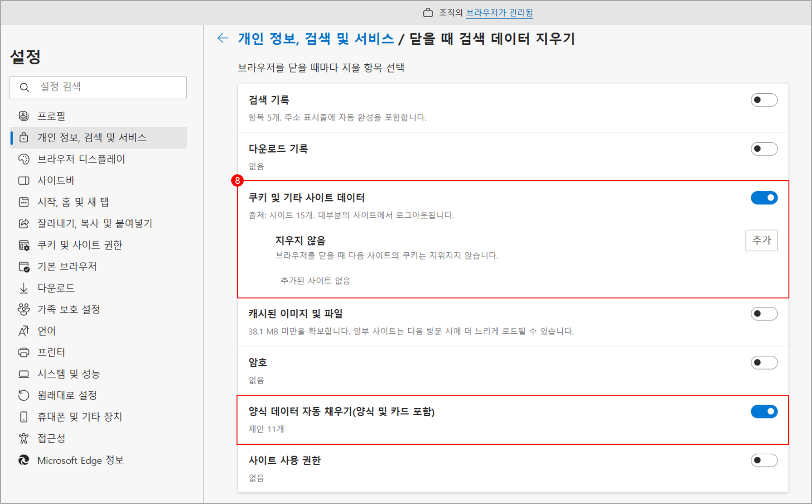Click the Microsoft Edge logo icon
Screen dimensions: 812x504
coord(24,460)
